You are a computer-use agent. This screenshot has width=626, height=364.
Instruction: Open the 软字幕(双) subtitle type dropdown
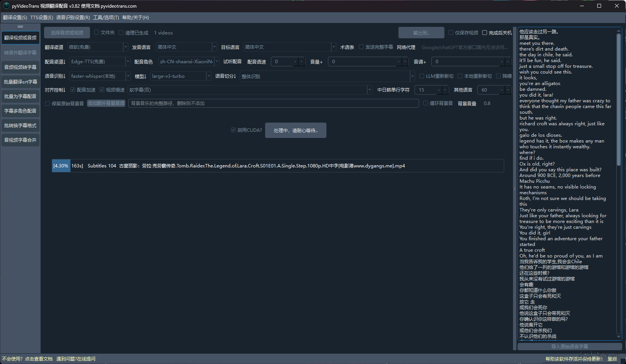tap(250, 90)
